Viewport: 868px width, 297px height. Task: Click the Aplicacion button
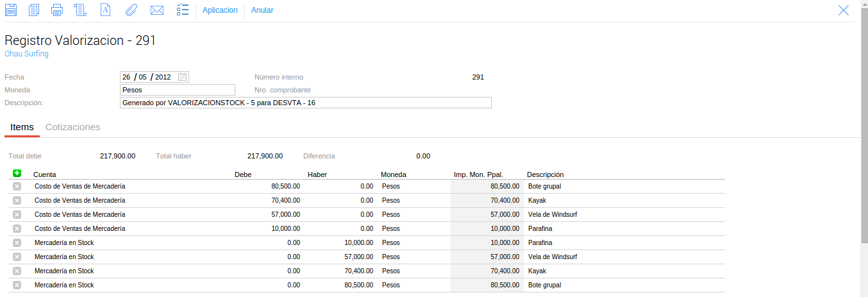click(220, 10)
